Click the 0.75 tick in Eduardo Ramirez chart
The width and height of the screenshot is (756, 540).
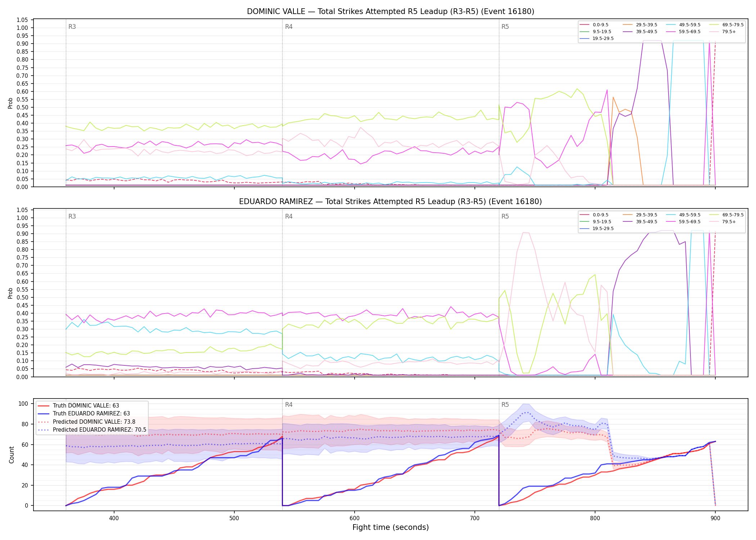coord(22,257)
